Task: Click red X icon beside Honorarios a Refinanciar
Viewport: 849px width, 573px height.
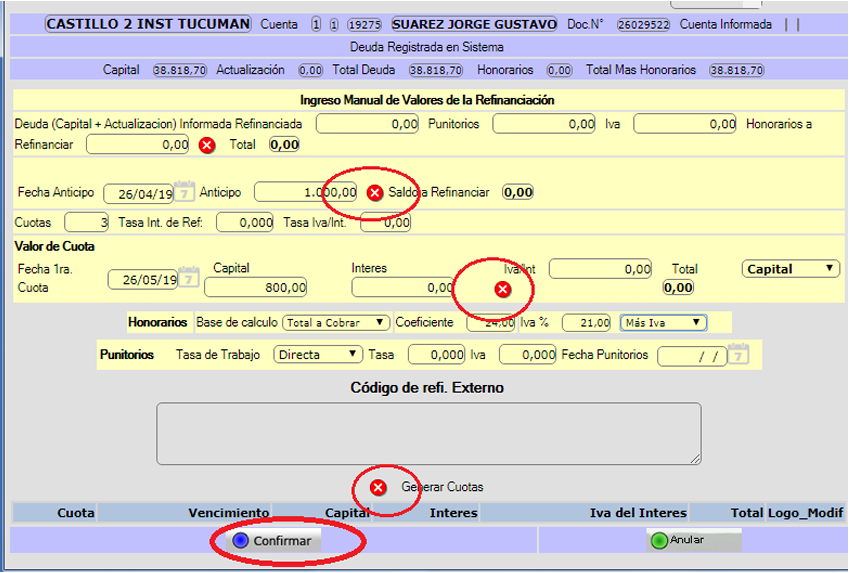Action: 207,145
